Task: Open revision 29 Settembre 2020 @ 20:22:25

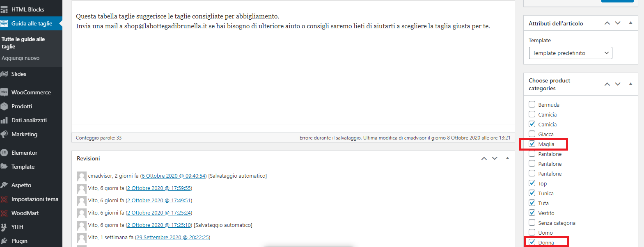Action: tap(172, 237)
